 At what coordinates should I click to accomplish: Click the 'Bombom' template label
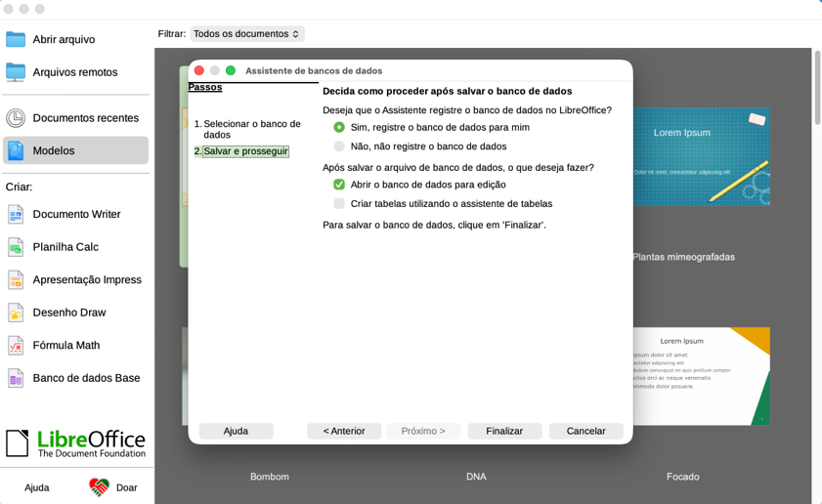270,477
